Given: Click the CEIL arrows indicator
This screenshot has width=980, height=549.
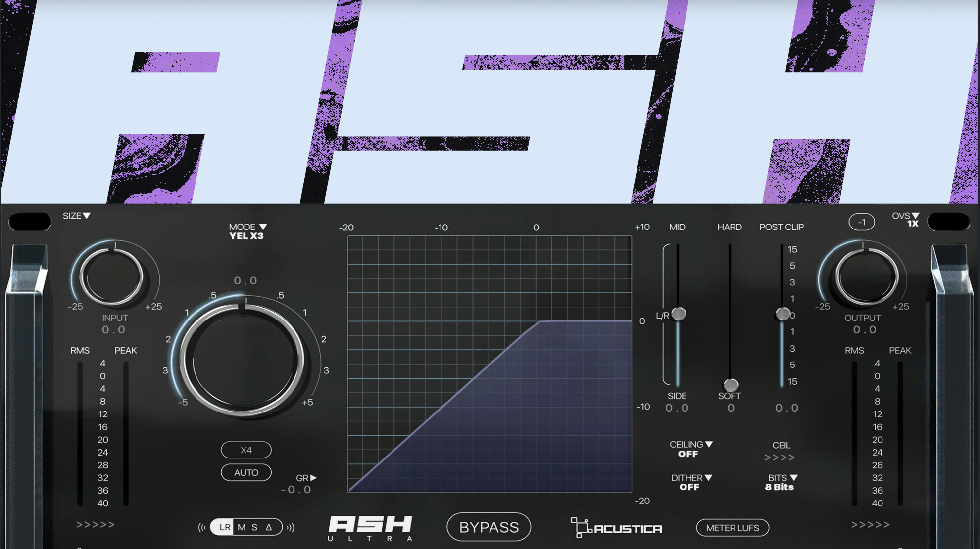Looking at the screenshot, I should (780, 458).
